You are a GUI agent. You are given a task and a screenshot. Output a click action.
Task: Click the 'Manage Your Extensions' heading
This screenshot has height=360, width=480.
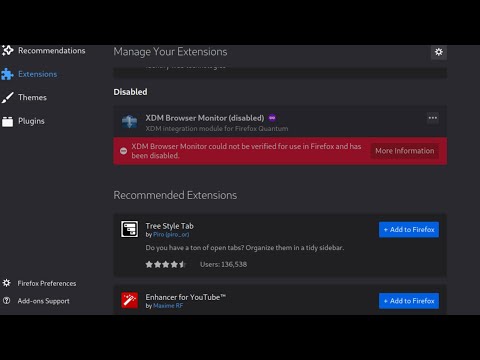[170, 52]
